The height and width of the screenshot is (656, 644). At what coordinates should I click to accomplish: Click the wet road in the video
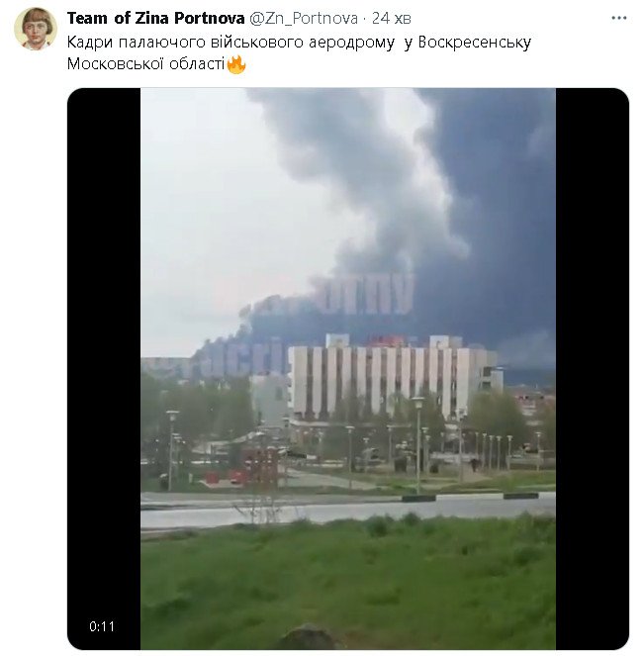click(348, 510)
